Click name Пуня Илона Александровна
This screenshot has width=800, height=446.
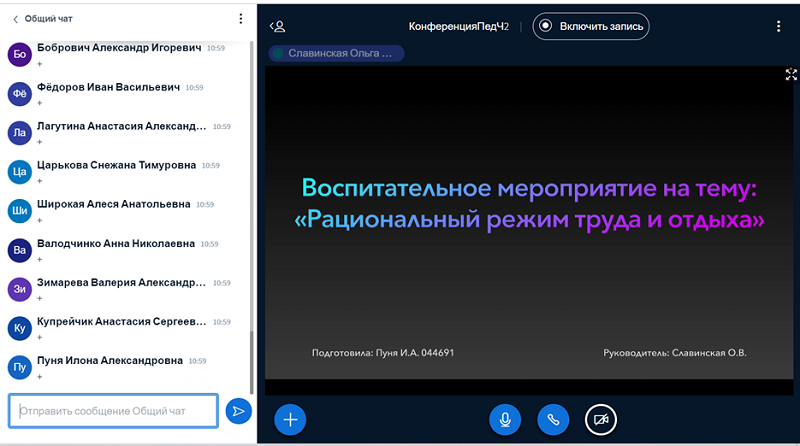(110, 361)
